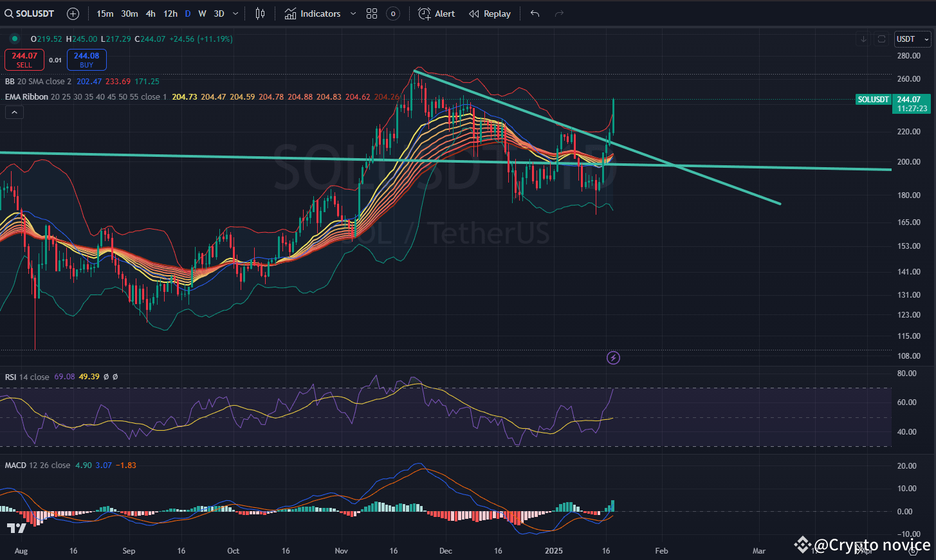Redo the last chart action
This screenshot has width=936, height=560.
point(559,14)
